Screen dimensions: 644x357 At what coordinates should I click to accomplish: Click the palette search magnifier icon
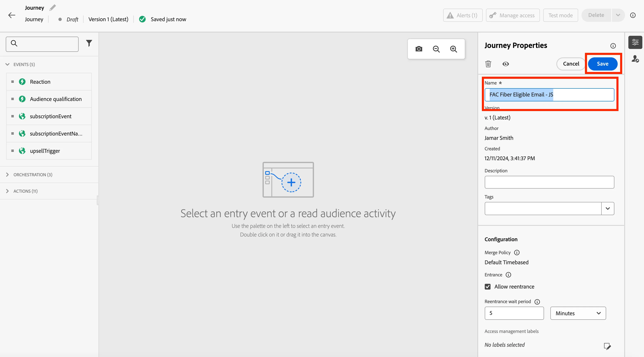coord(14,43)
